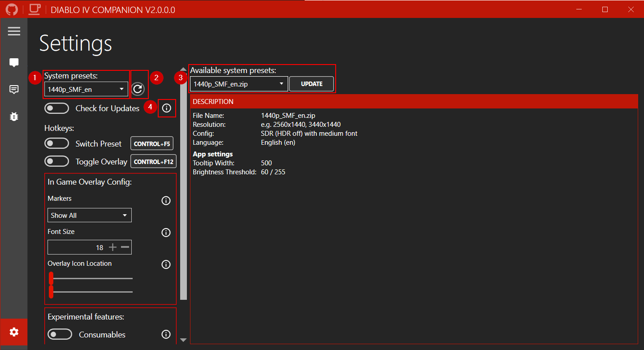Click the Settings page title
Screen dimensions: 644x350
pyautogui.click(x=76, y=43)
